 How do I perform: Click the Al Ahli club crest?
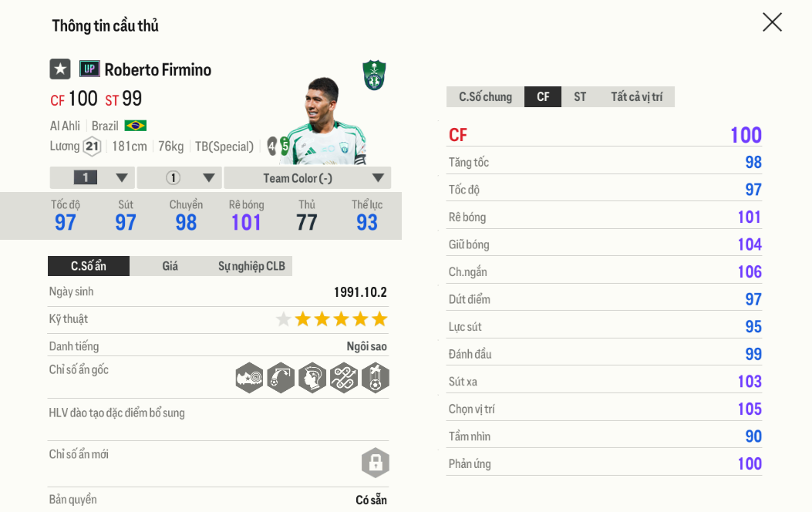point(374,76)
